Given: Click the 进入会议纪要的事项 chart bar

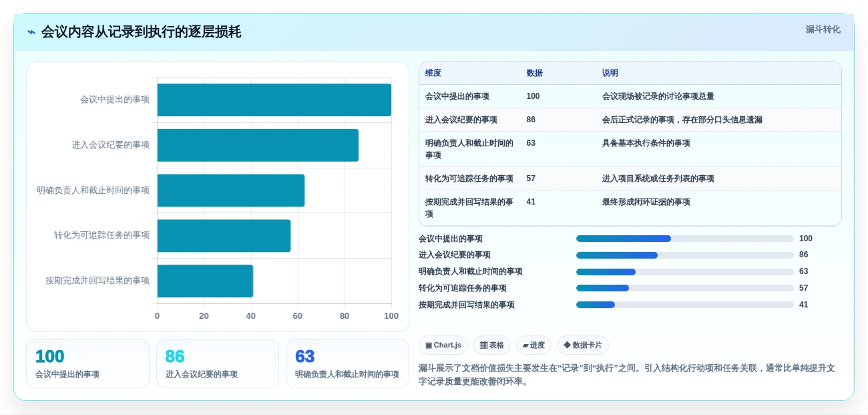Looking at the screenshot, I should (258, 145).
